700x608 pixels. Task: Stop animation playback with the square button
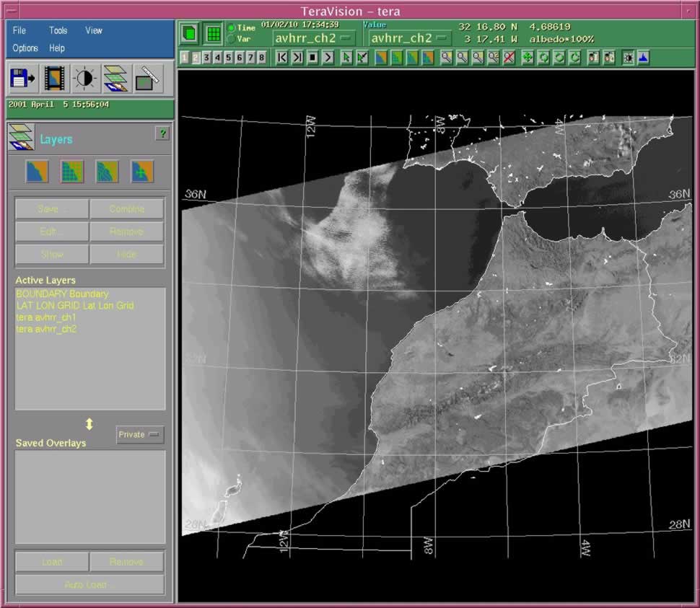[x=312, y=58]
